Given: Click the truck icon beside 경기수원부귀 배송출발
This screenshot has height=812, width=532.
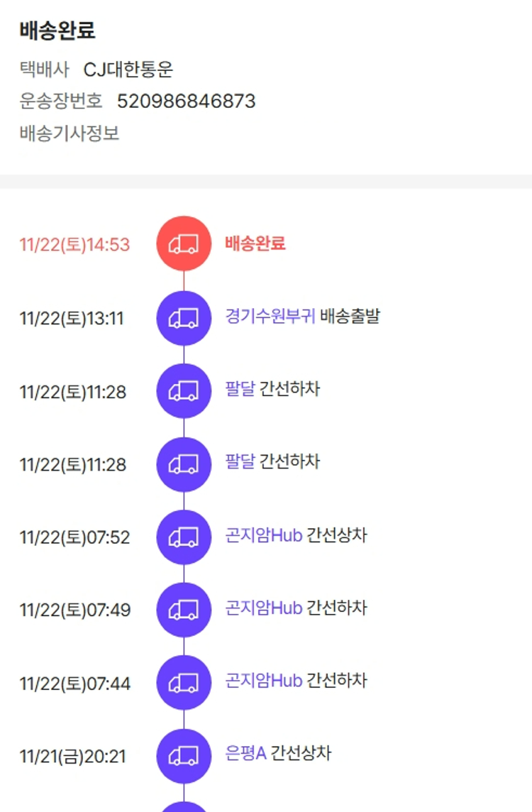Looking at the screenshot, I should coord(184,318).
